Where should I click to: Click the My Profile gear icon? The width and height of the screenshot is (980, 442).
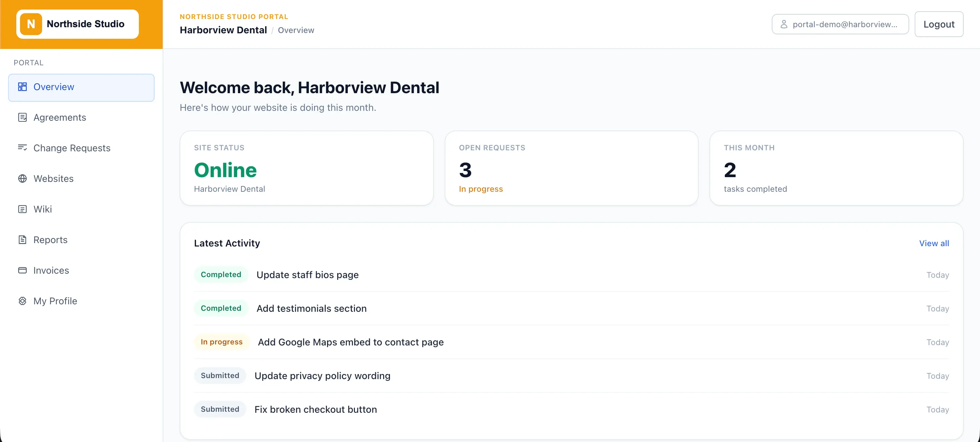point(22,301)
